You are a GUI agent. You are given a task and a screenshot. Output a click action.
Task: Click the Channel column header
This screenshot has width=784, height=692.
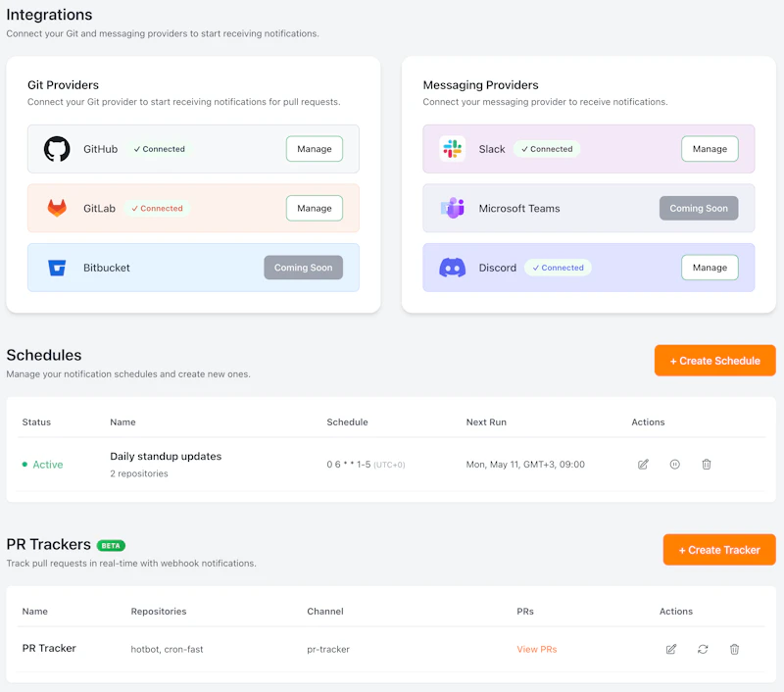click(x=325, y=611)
